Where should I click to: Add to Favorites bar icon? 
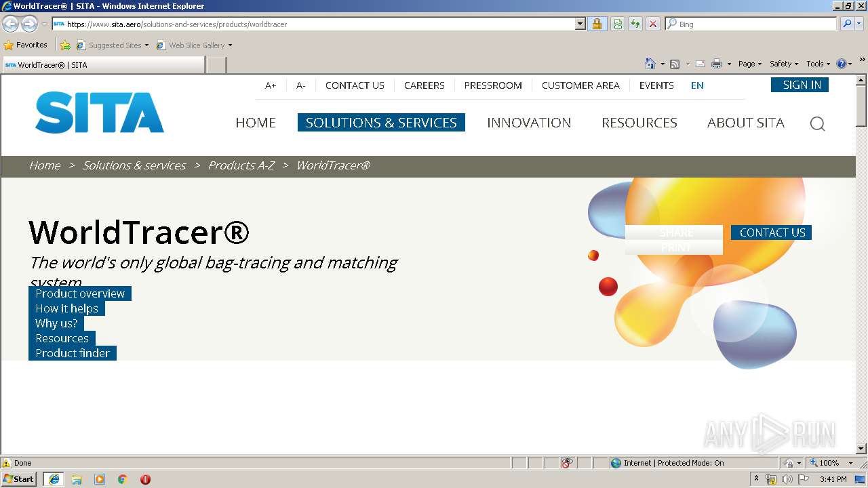pos(65,45)
